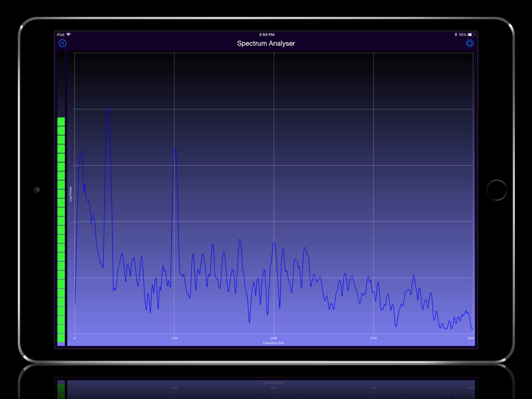Click the 55% battery percentage text
The width and height of the screenshot is (532, 399).
462,35
